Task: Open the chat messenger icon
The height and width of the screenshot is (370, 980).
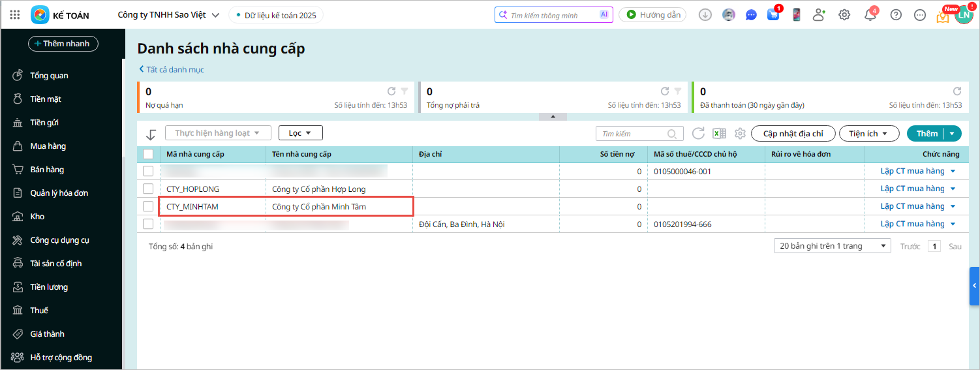Action: [x=751, y=15]
